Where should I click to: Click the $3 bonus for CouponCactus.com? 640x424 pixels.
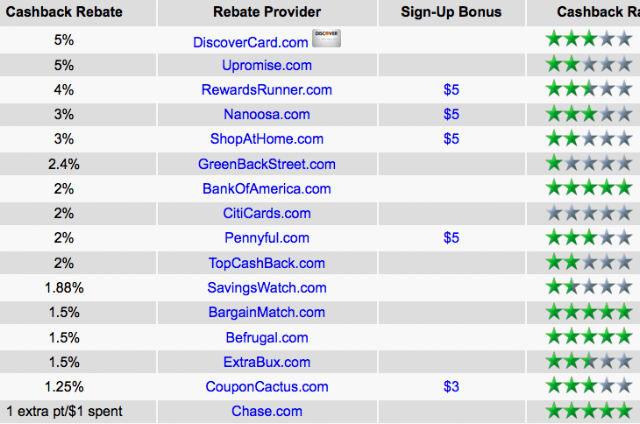(451, 386)
